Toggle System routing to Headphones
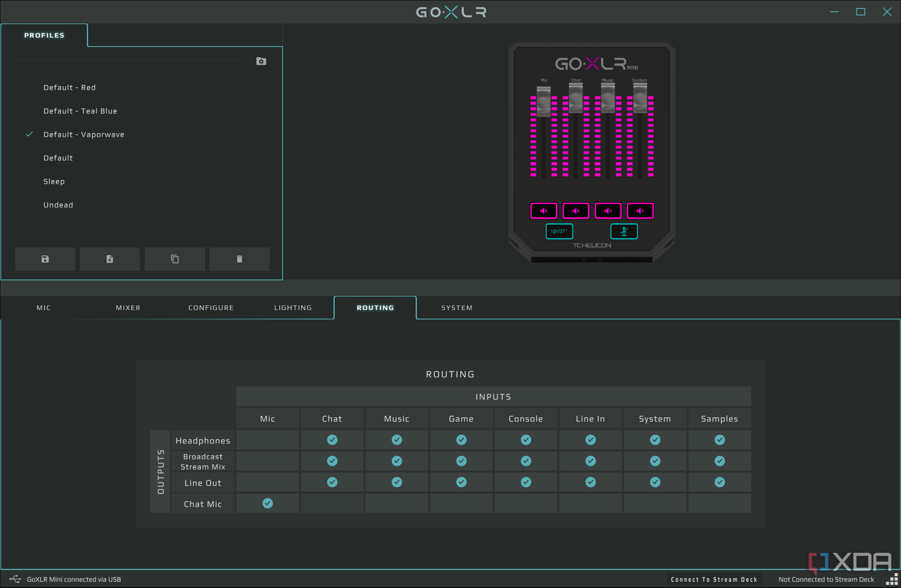 [x=655, y=440]
